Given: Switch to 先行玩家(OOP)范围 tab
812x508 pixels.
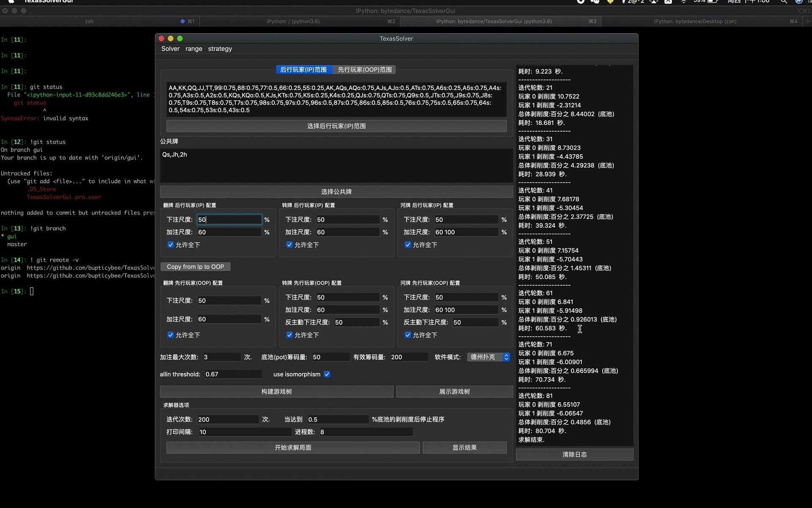Looking at the screenshot, I should pos(365,69).
